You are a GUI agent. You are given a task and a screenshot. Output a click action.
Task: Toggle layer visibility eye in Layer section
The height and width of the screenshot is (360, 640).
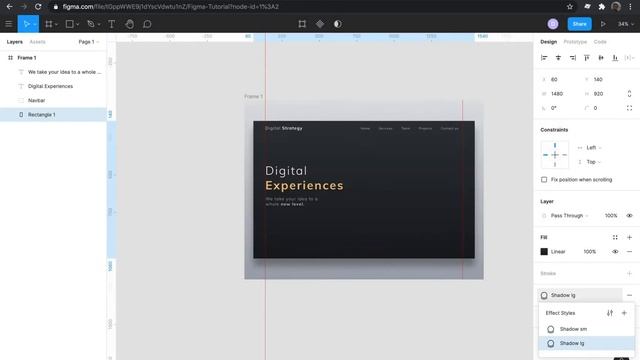(629, 216)
